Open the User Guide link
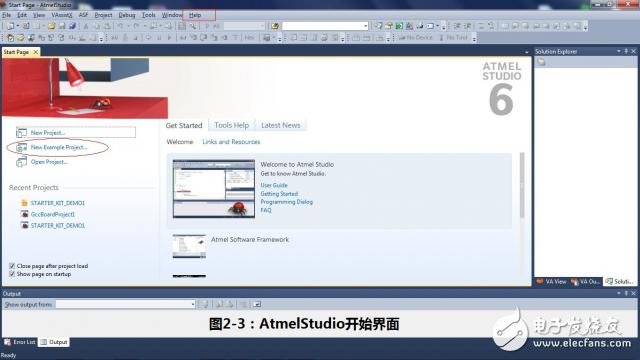This screenshot has width=640, height=360. coord(274,185)
